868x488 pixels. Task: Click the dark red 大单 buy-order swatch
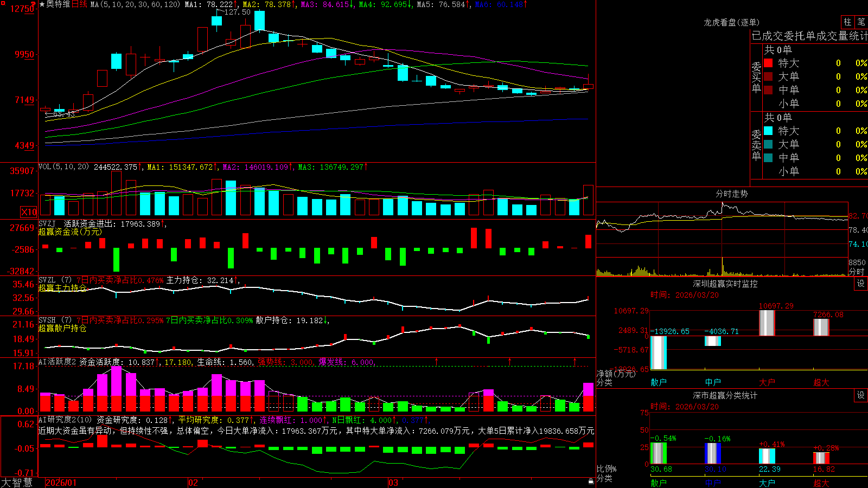tap(768, 76)
